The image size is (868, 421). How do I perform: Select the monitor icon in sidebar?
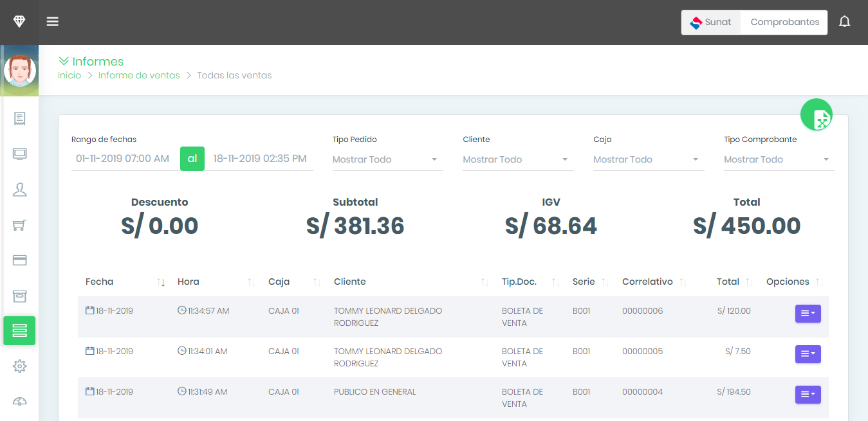pos(19,154)
